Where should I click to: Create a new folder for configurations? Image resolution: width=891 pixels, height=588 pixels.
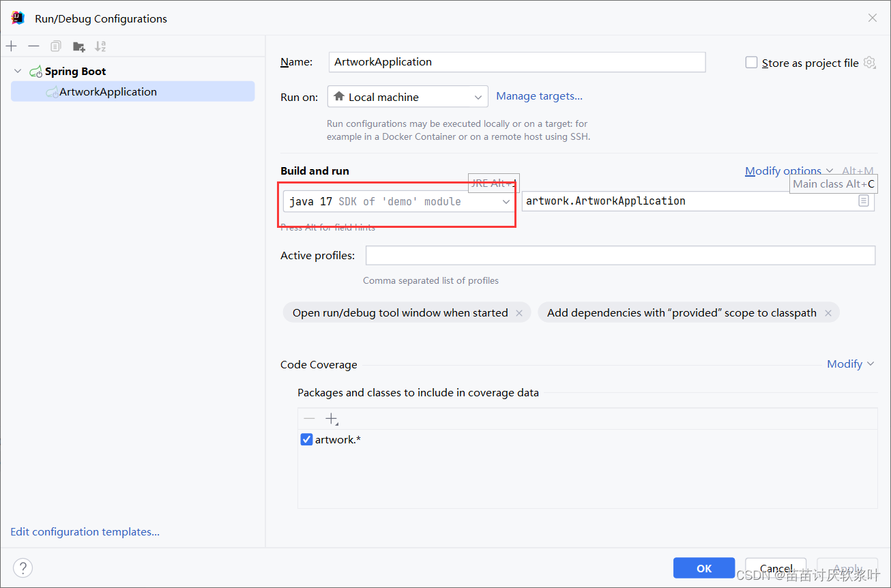point(78,46)
